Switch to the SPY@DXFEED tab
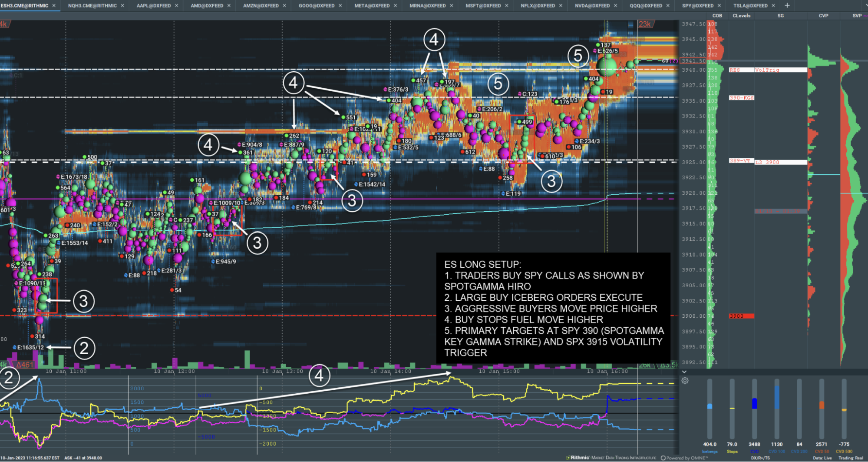The image size is (868, 462). coord(698,6)
